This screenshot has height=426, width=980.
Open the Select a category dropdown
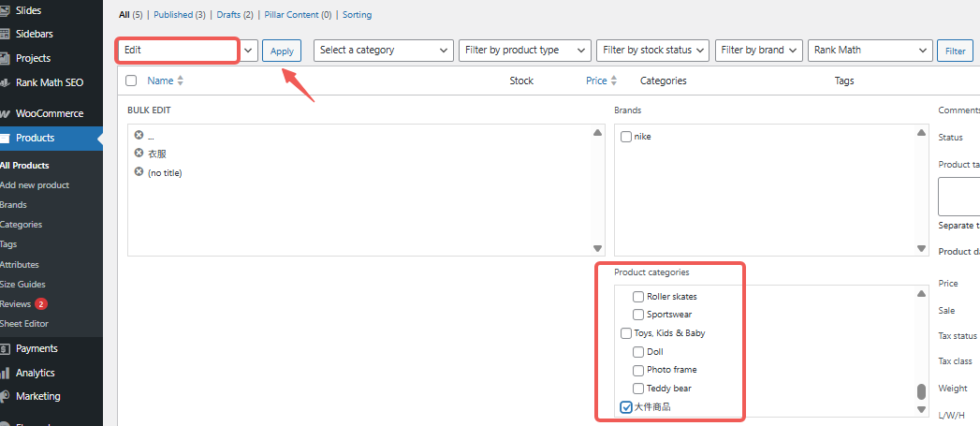click(x=383, y=51)
